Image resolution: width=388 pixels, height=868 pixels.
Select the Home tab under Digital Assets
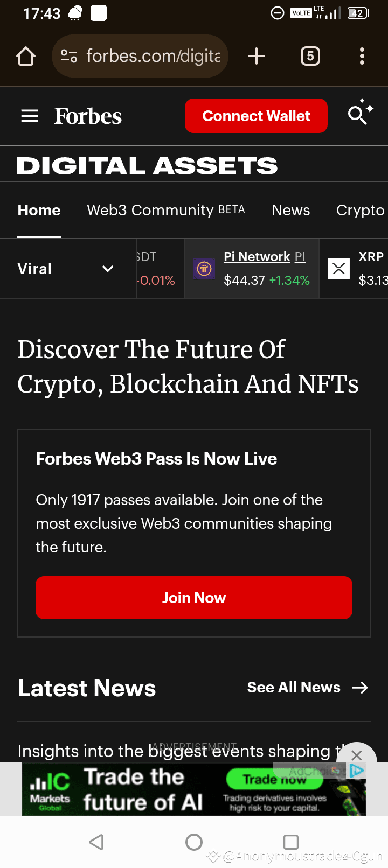point(38,210)
